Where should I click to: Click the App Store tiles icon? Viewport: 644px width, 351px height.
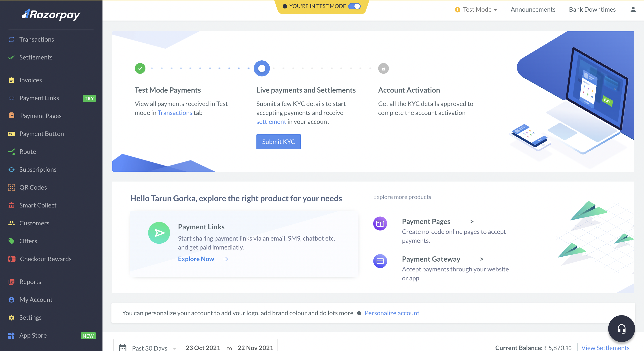[11, 335]
